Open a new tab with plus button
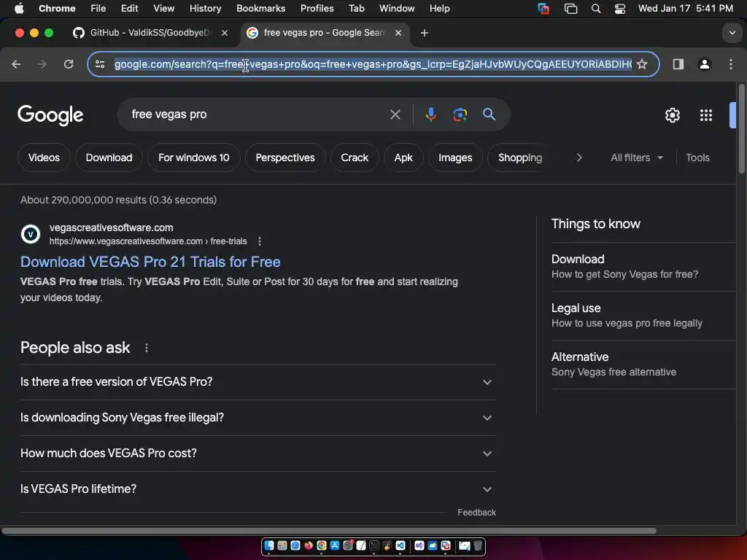The height and width of the screenshot is (560, 747). coord(425,33)
